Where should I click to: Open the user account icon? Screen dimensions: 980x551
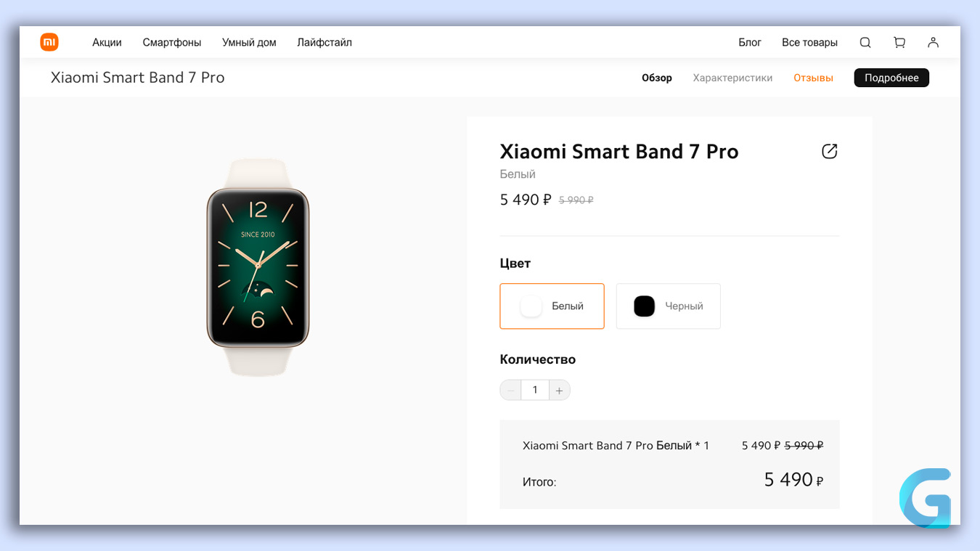(934, 43)
